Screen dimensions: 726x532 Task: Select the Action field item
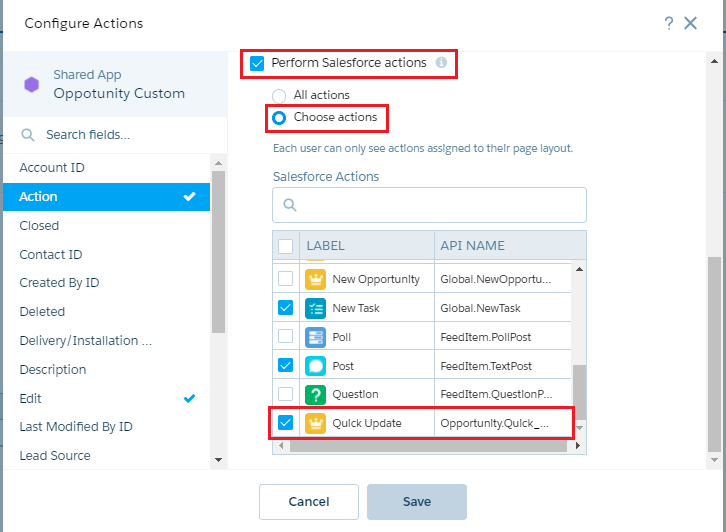106,197
